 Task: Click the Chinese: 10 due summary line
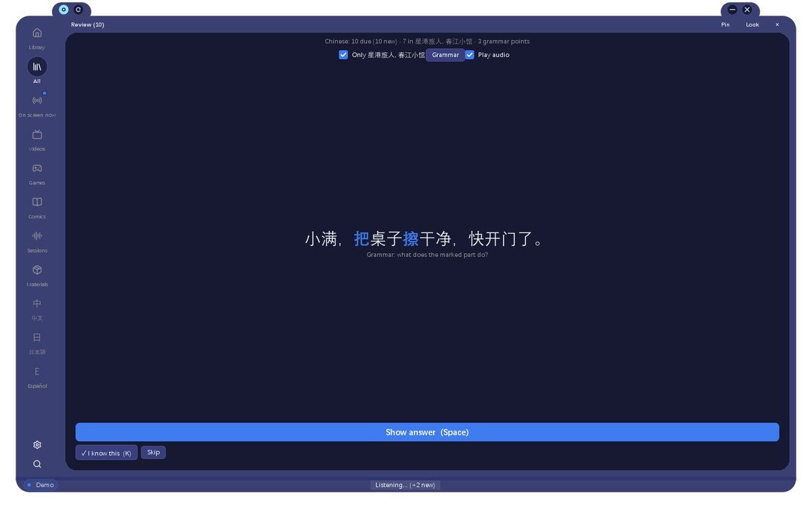427,41
